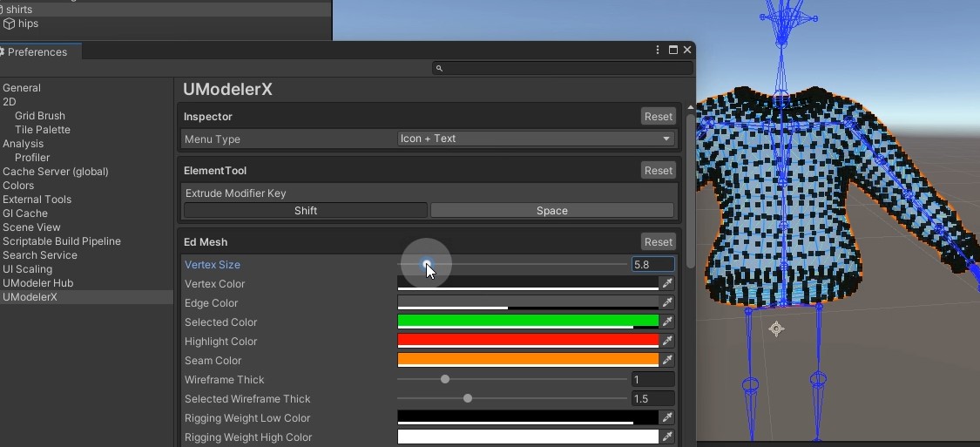Click the Vertex Size label
The image size is (980, 447).
tap(213, 264)
